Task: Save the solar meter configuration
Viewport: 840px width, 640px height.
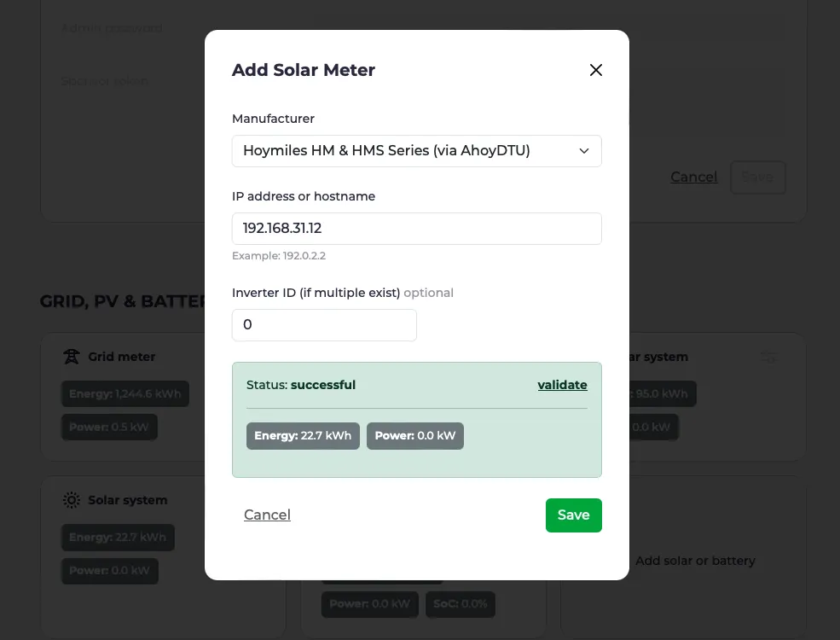Action: (x=573, y=515)
